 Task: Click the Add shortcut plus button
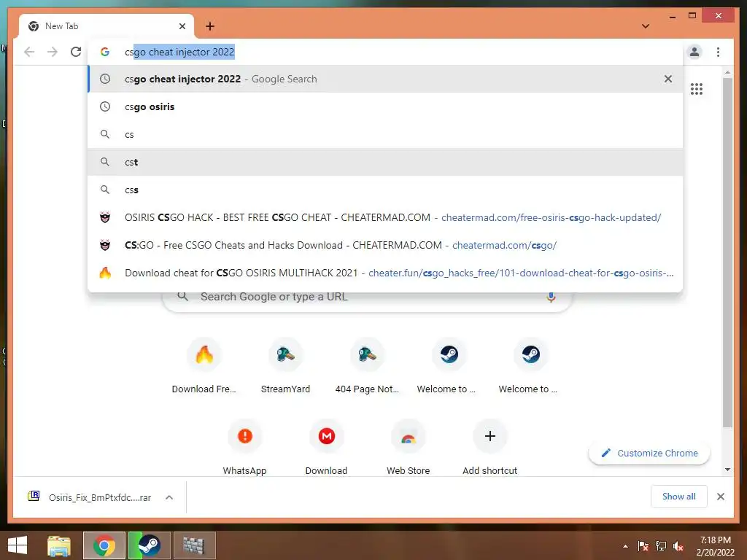(x=489, y=436)
